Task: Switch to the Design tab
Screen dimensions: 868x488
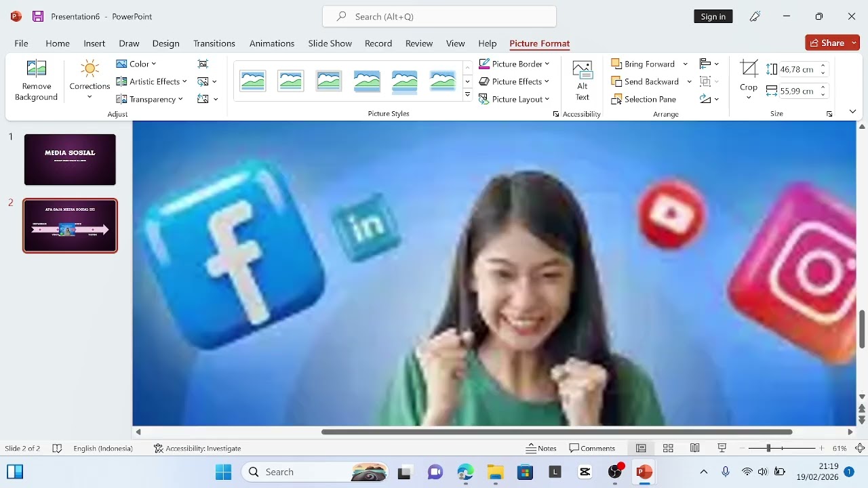Action: point(166,43)
